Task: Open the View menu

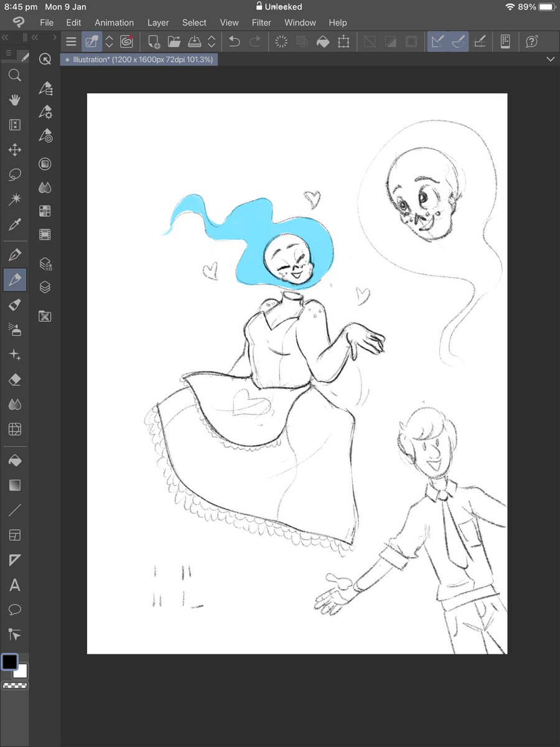Action: click(230, 22)
